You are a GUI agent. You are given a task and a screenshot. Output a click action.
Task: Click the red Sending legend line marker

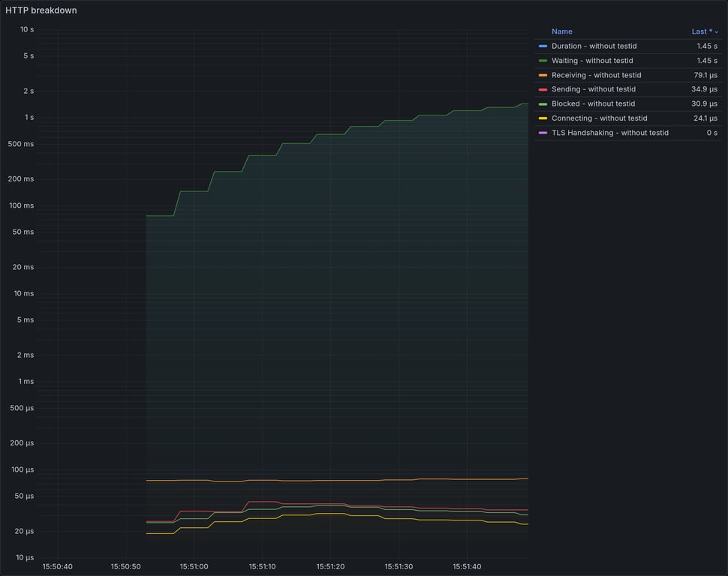543,88
